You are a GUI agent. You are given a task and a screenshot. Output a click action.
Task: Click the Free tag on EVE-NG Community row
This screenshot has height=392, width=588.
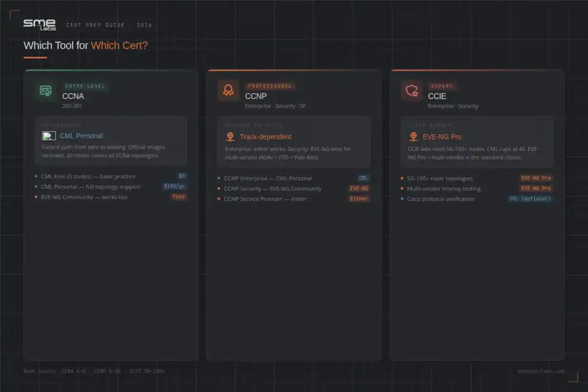click(179, 197)
